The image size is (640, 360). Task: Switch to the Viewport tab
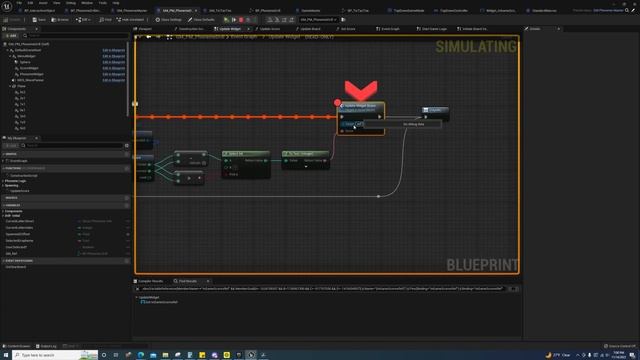point(143,29)
